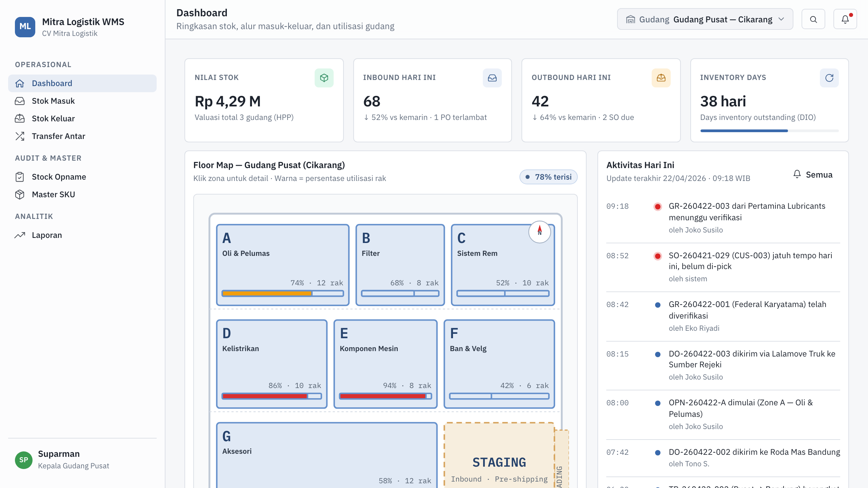The height and width of the screenshot is (488, 868).
Task: Click the SP user avatar
Action: (x=23, y=460)
